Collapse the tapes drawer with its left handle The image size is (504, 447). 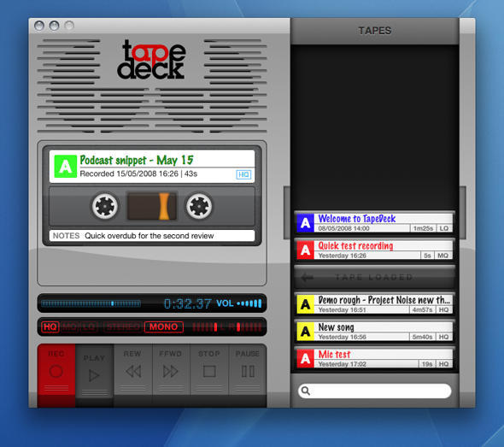(287, 212)
